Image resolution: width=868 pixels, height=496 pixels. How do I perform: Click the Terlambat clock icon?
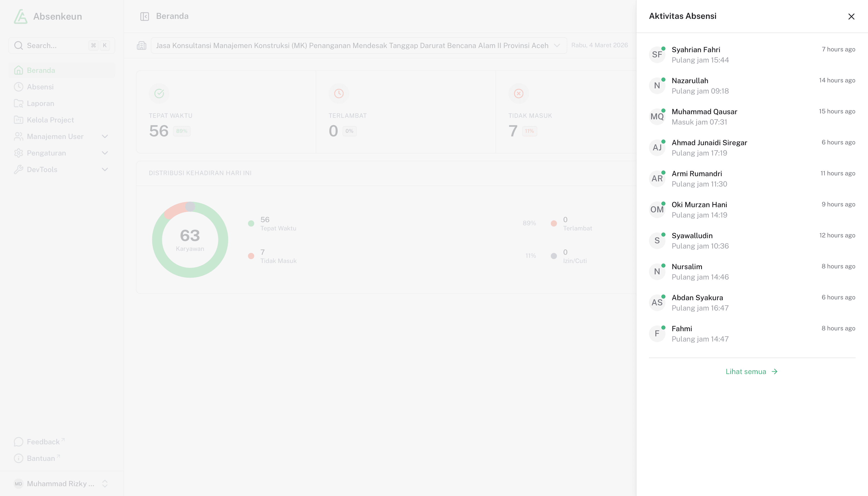pyautogui.click(x=339, y=93)
